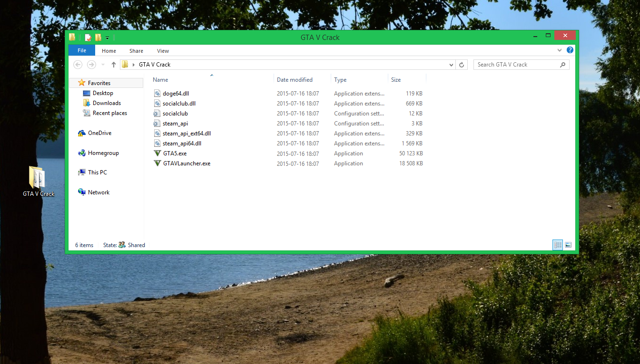
Task: Open the Customize Quick Access Toolbar dropdown
Action: [108, 38]
